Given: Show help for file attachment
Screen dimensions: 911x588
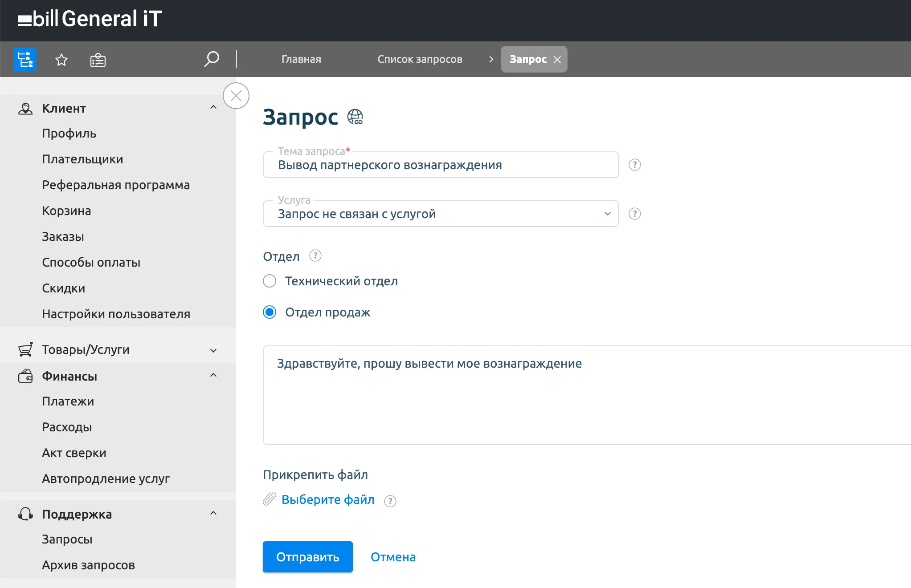Looking at the screenshot, I should click(x=390, y=501).
